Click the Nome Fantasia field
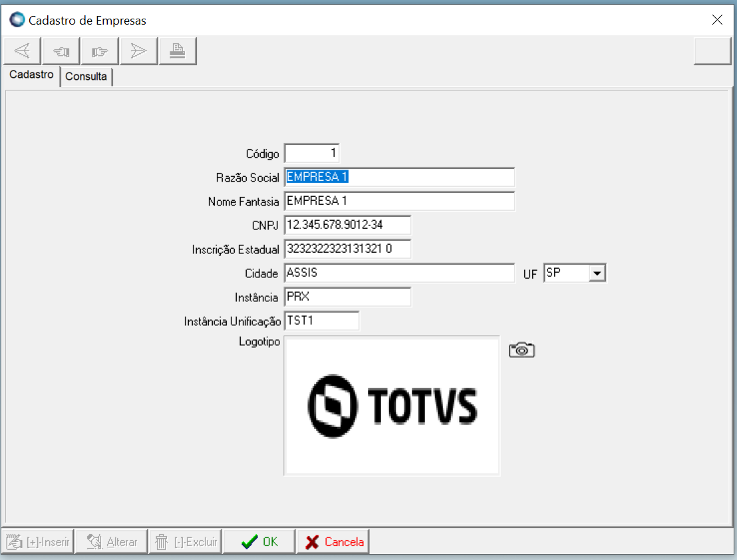Screen dimensions: 737x560 [x=400, y=201]
